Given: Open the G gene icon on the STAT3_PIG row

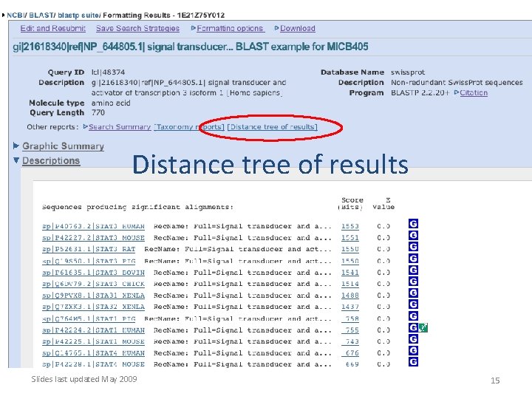Looking at the screenshot, I should coord(413,258).
